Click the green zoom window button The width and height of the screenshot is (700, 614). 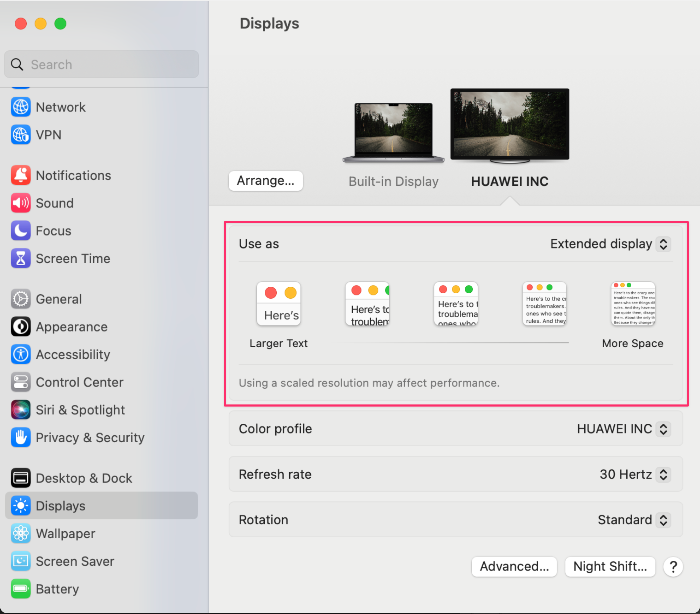tap(60, 23)
